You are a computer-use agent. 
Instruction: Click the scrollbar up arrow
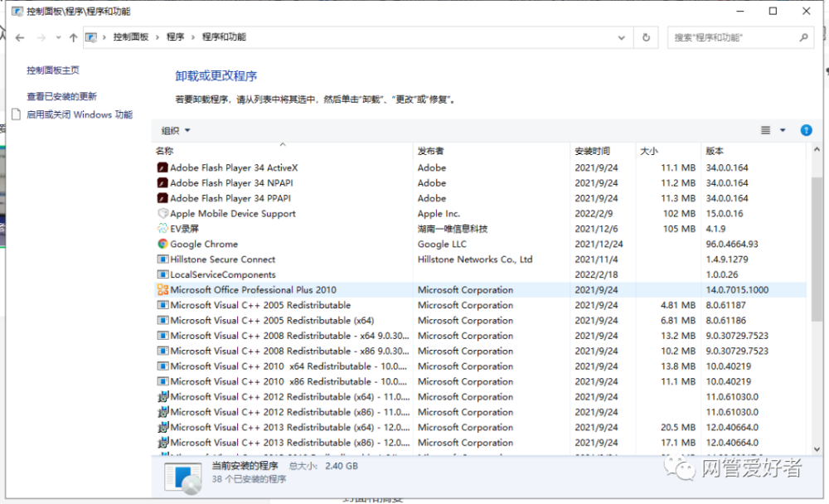817,150
